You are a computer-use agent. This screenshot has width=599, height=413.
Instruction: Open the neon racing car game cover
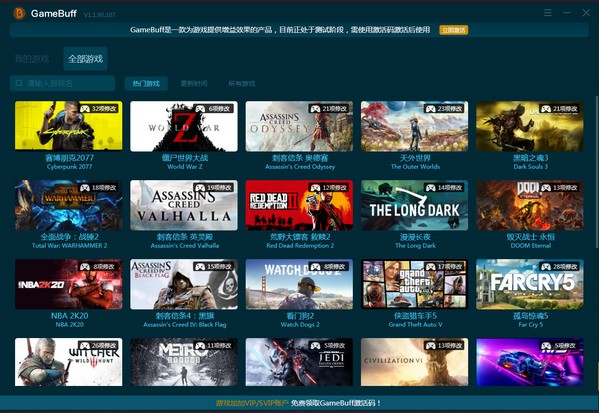pyautogui.click(x=530, y=362)
